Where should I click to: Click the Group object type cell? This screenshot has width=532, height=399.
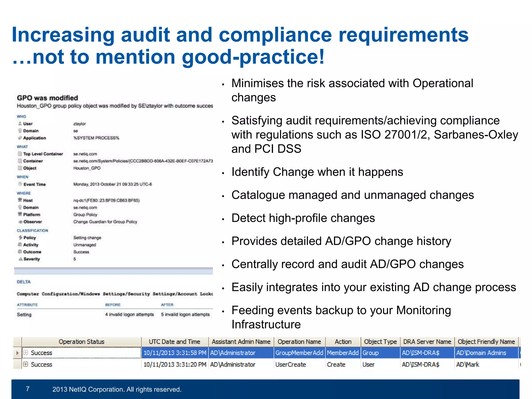(x=380, y=353)
